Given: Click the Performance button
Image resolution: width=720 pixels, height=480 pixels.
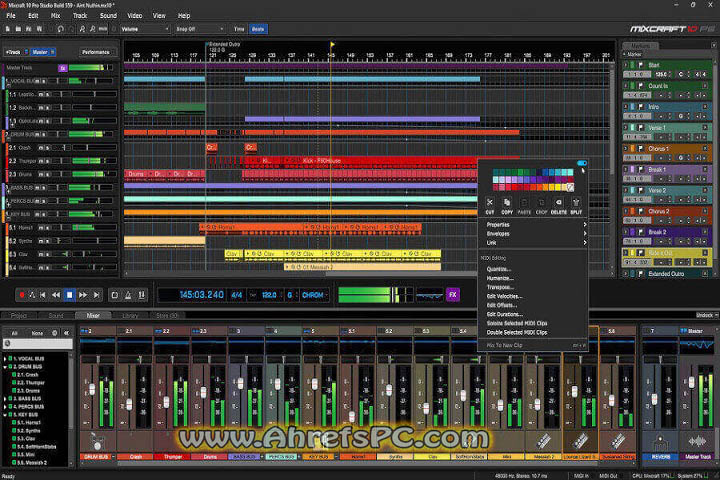Looking at the screenshot, I should coord(96,52).
